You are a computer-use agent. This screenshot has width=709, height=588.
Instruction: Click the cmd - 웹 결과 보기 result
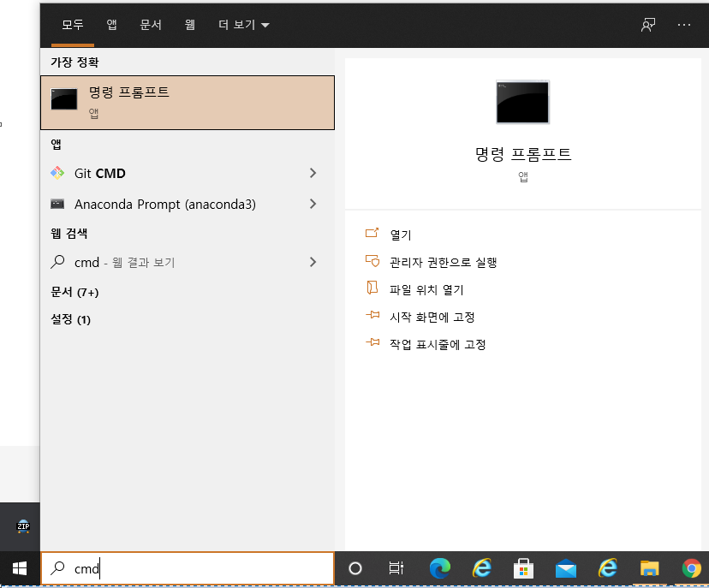(188, 262)
